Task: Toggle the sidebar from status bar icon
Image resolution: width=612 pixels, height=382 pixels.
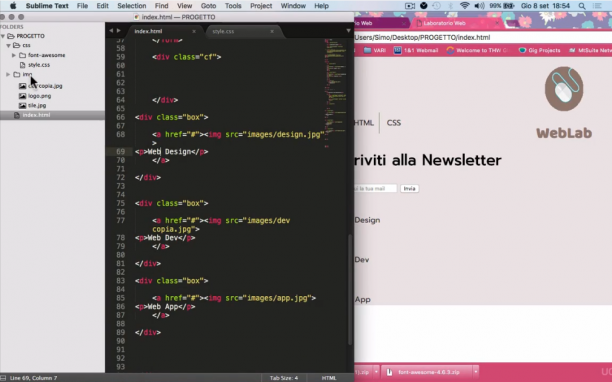Action: point(3,378)
